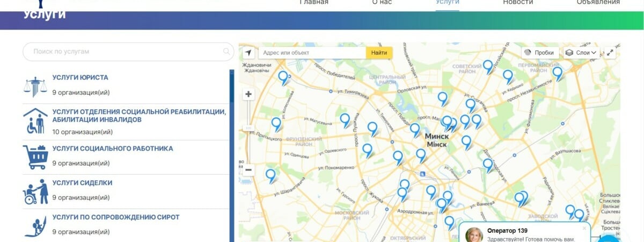
Task: Go to the Новости page
Action: (518, 3)
